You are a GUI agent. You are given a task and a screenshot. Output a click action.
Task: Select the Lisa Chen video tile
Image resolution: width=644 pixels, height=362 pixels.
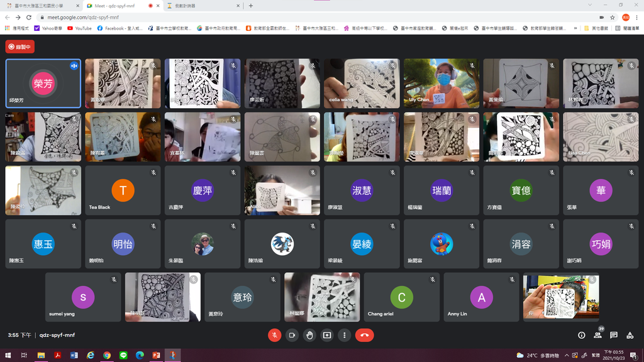(x=601, y=136)
